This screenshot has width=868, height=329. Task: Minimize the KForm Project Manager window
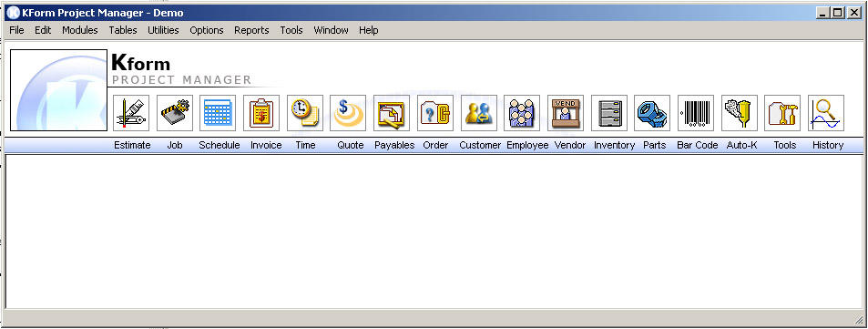(823, 13)
